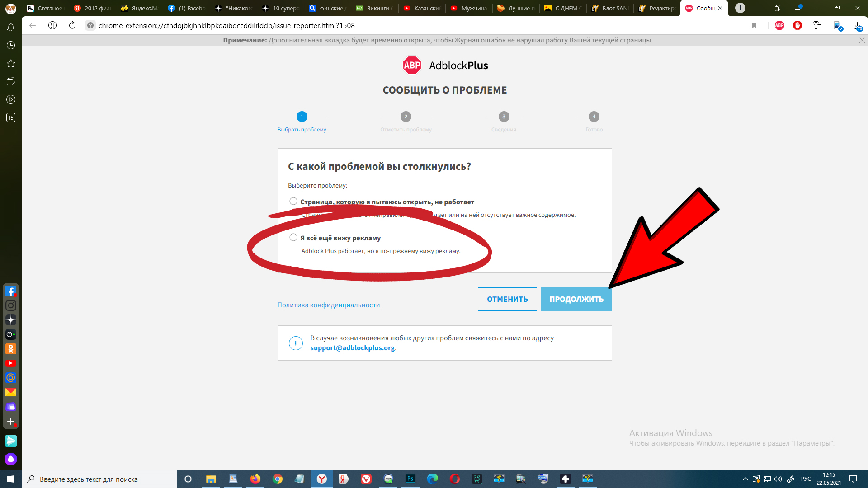This screenshot has height=488, width=868.
Task: Select 'Я всё ещё вижу рекламу' radio option
Action: pos(293,238)
